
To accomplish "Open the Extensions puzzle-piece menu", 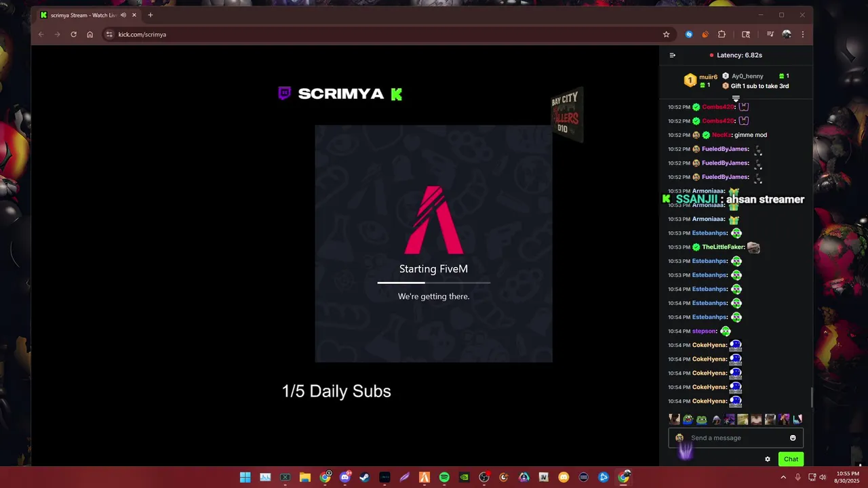I will coord(722,35).
